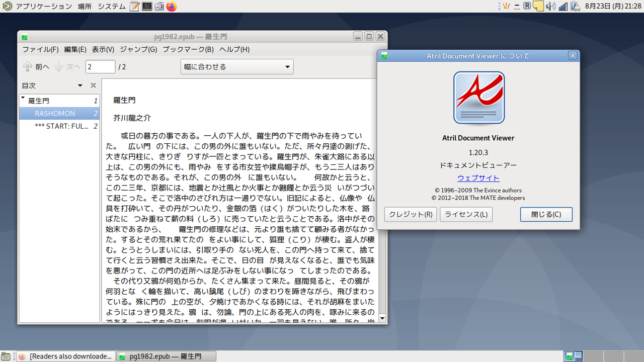Click the '/ 2' page count label
The height and width of the screenshot is (362, 644).
pyautogui.click(x=122, y=67)
